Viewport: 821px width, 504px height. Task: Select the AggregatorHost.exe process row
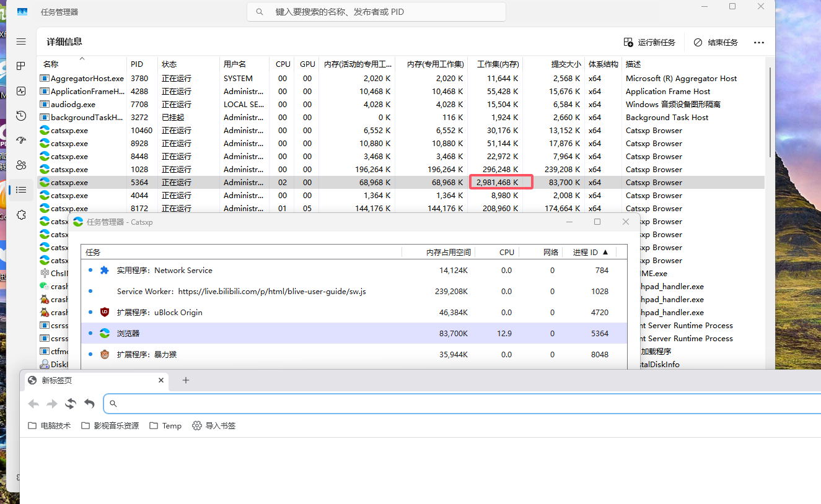click(402, 79)
